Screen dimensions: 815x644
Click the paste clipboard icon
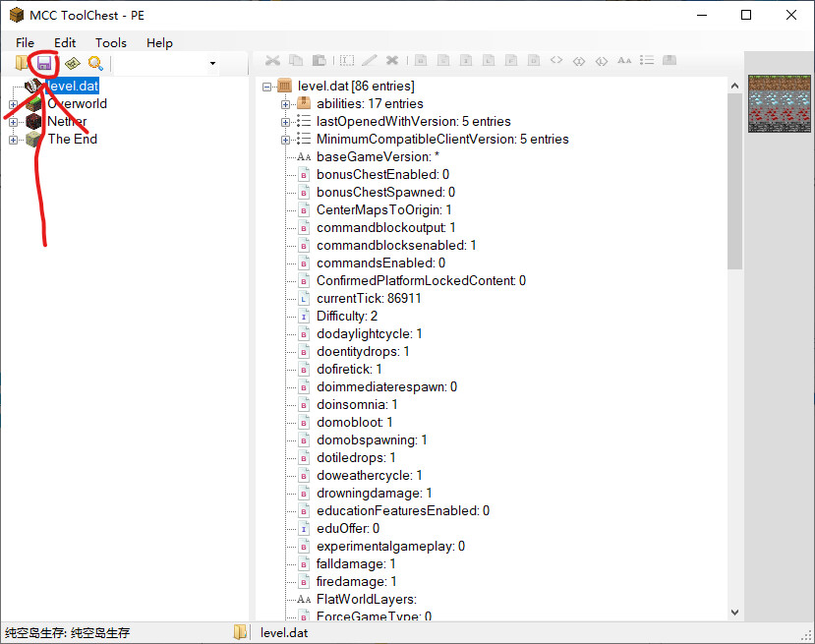click(x=319, y=60)
